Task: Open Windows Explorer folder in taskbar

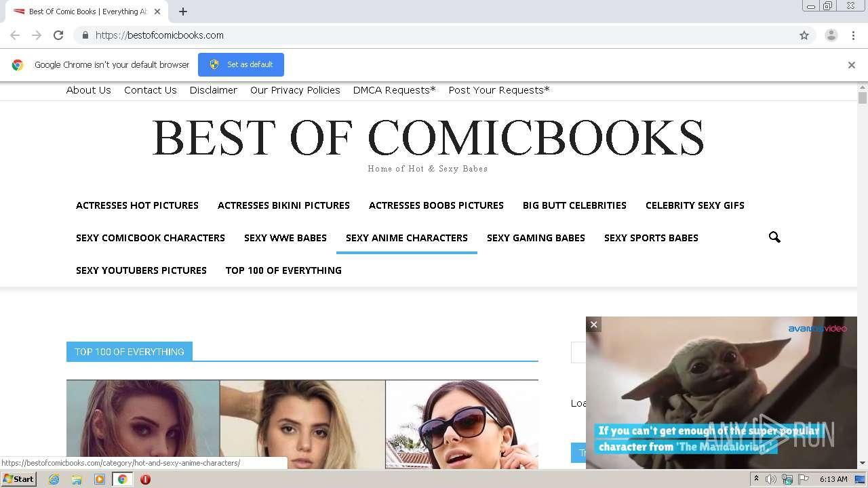Action: (x=77, y=479)
